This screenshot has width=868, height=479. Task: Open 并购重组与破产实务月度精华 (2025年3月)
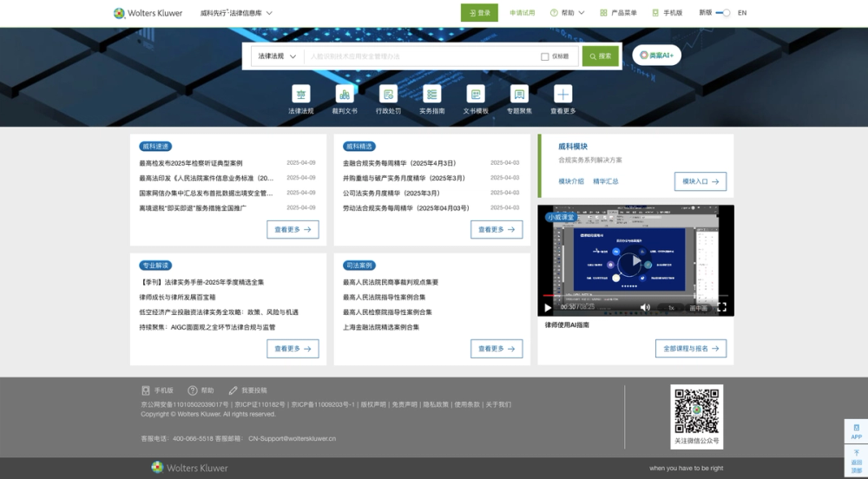[404, 178]
